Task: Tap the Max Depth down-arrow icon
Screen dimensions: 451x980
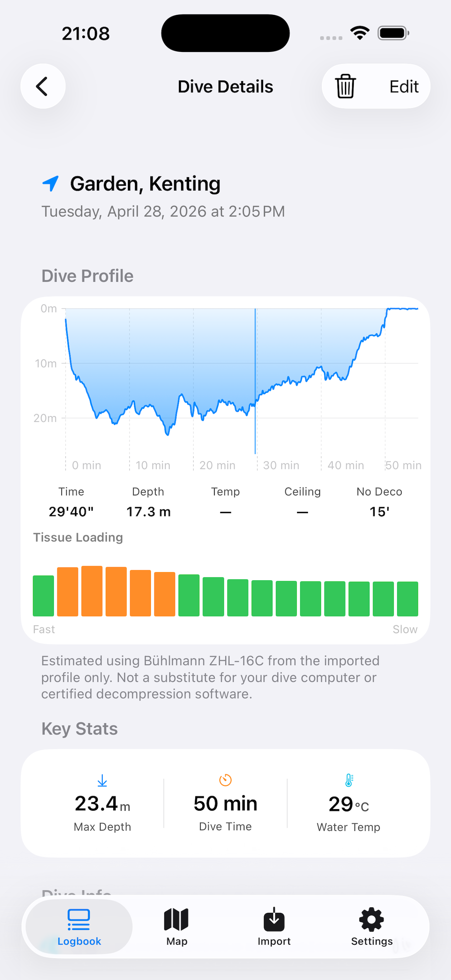Action: [102, 780]
